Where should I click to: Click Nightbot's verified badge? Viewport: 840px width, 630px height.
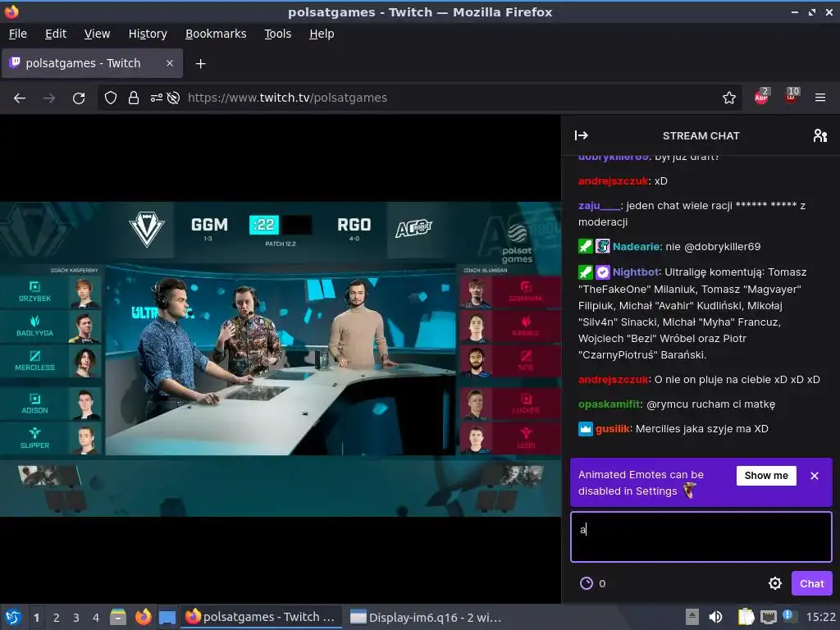point(603,272)
